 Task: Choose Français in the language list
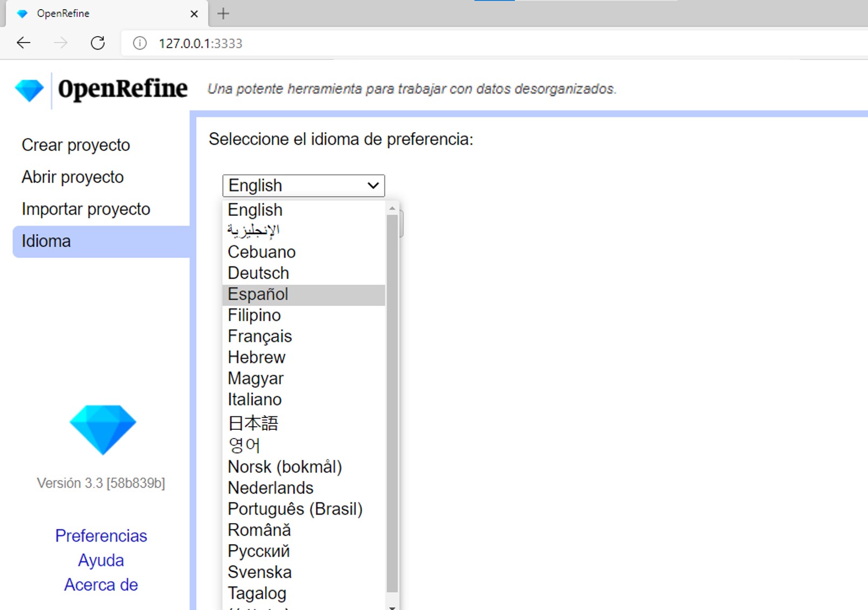[304, 337]
